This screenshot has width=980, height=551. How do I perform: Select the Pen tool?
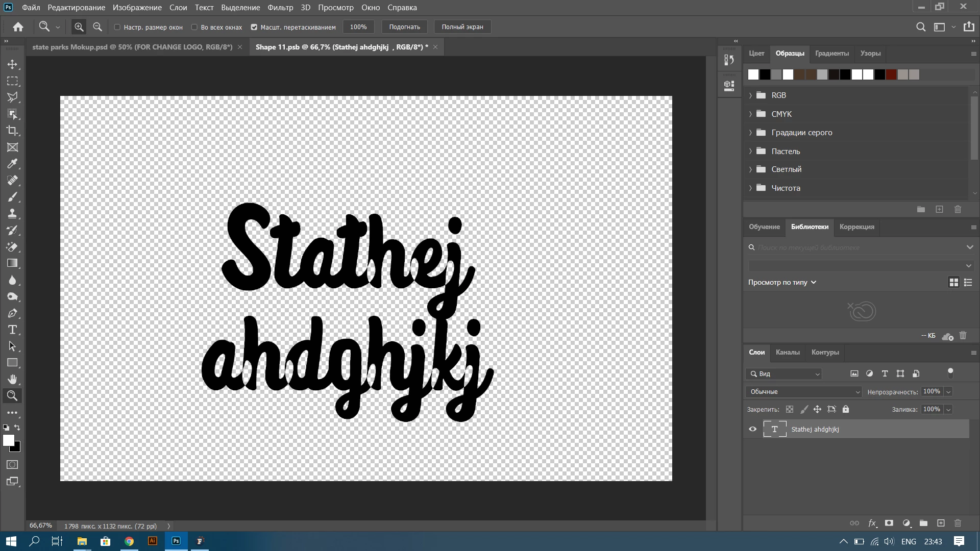[12, 313]
